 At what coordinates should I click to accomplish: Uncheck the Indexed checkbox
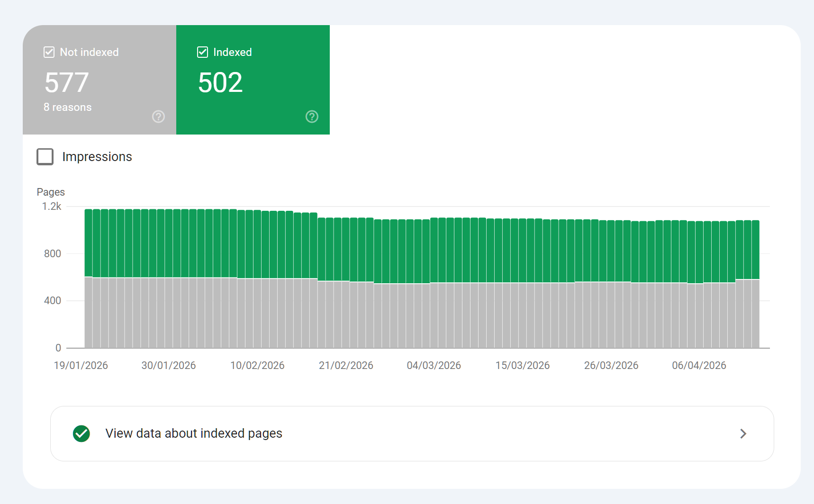[x=202, y=52]
